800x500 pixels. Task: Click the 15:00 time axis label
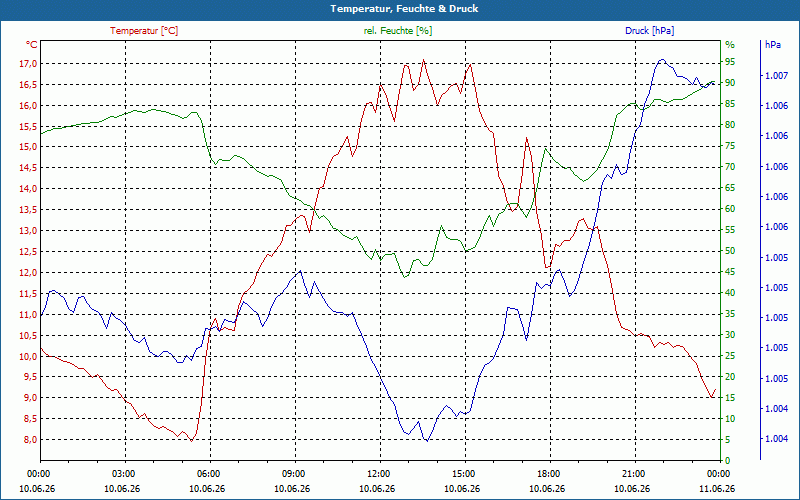(x=462, y=474)
